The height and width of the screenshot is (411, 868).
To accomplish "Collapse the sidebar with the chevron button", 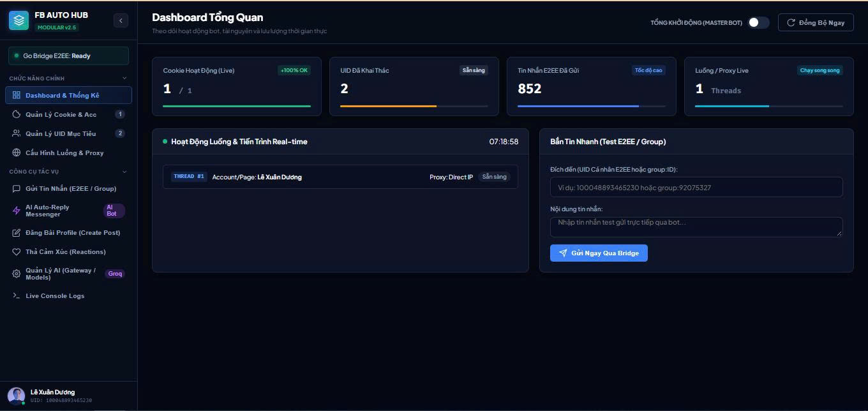I will tap(121, 20).
